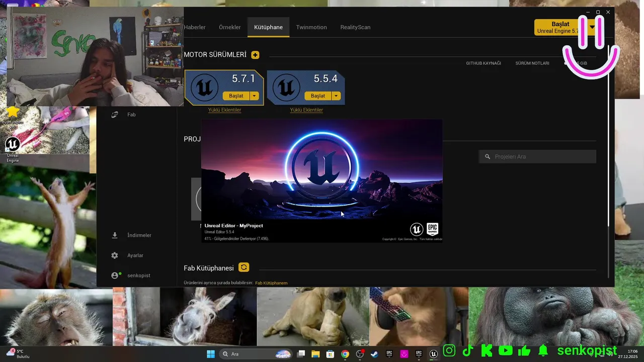The height and width of the screenshot is (362, 644).
Task: Follow the Fab Kütüphanem link
Action: click(271, 283)
